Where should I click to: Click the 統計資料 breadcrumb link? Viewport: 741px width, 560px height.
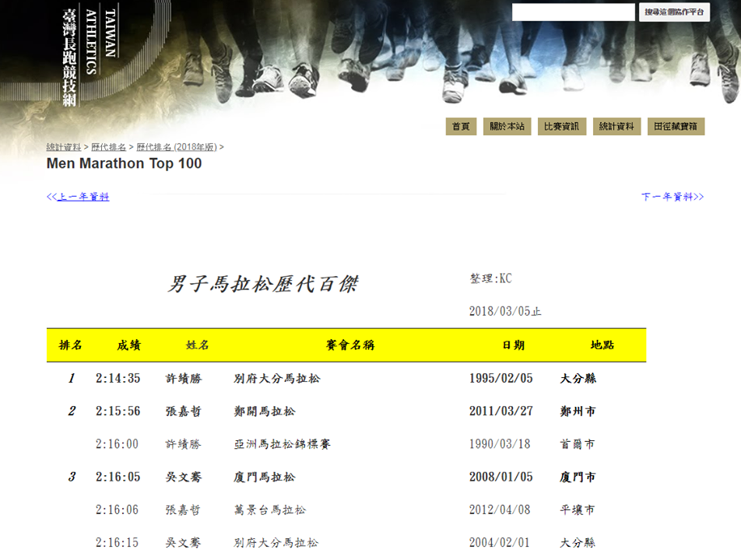tap(64, 147)
